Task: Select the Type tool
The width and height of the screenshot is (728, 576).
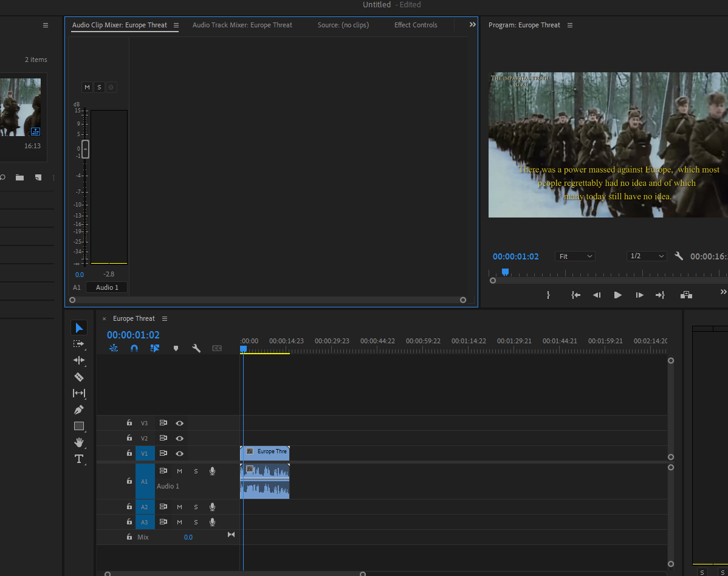Action: (x=79, y=459)
